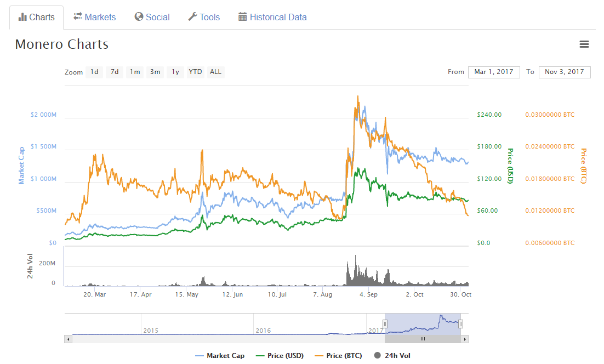Set zoom range to 3m
The height and width of the screenshot is (364, 604).
coord(155,72)
